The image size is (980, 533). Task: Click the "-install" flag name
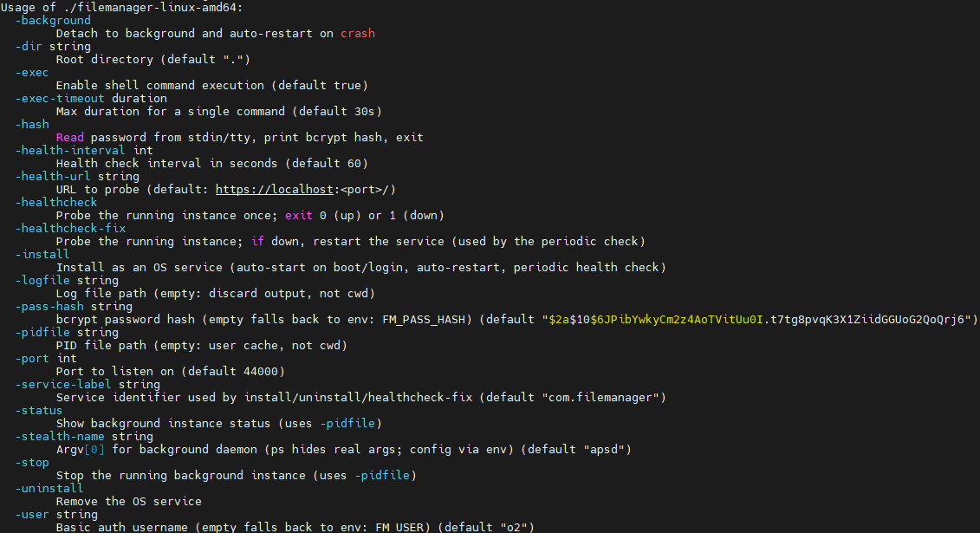click(x=42, y=254)
